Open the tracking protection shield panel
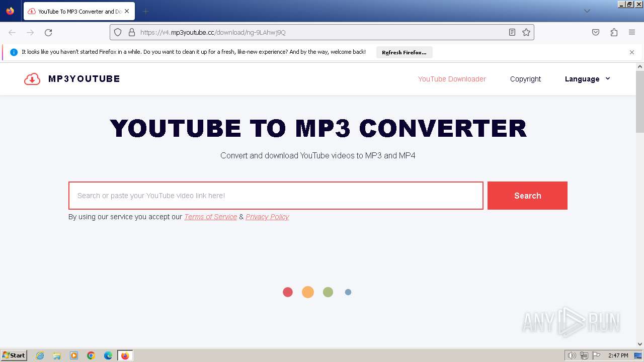This screenshot has width=644, height=362. (x=118, y=32)
